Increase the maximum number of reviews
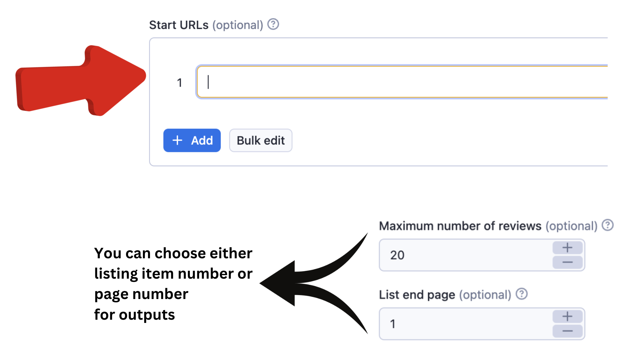The image size is (633, 364). tap(567, 248)
